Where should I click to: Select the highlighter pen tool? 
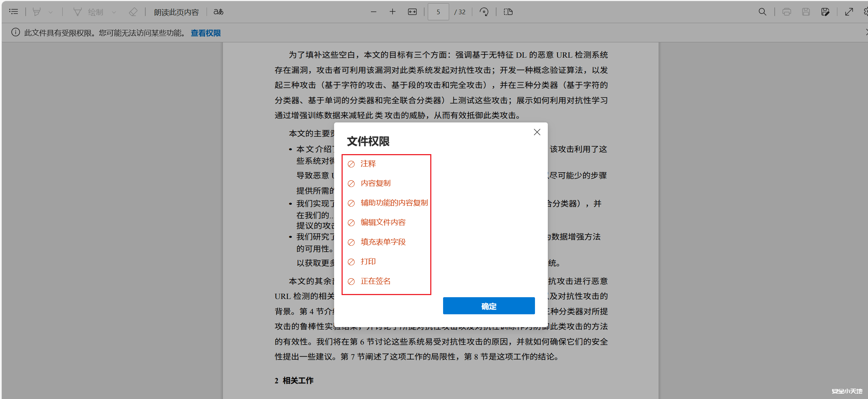click(x=37, y=12)
